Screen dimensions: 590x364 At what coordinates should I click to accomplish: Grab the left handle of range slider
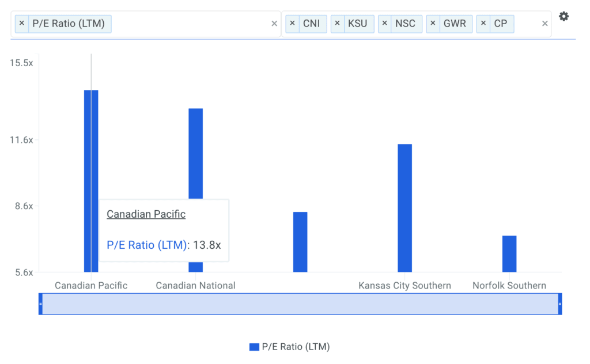(40, 304)
